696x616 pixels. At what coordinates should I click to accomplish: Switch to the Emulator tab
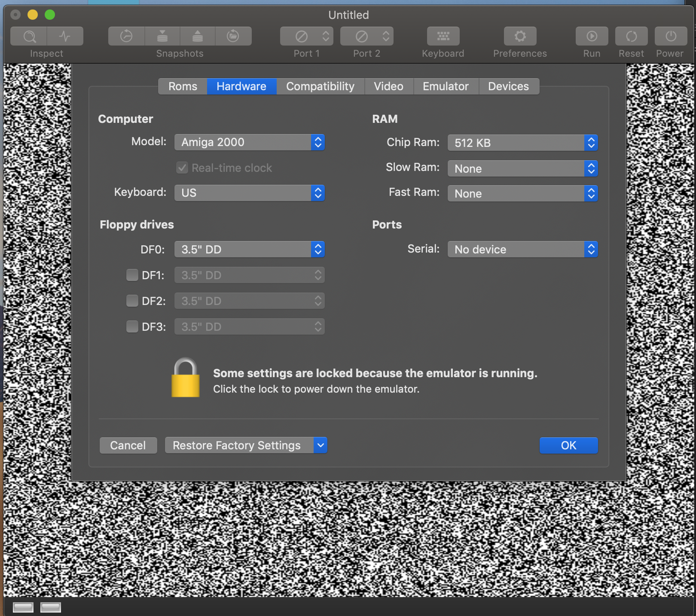tap(446, 86)
